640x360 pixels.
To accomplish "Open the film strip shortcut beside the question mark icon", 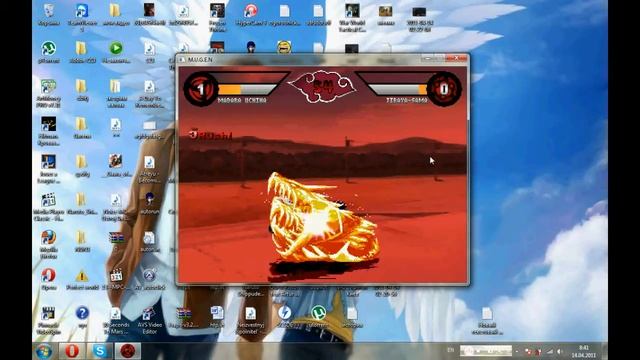I will (48, 313).
